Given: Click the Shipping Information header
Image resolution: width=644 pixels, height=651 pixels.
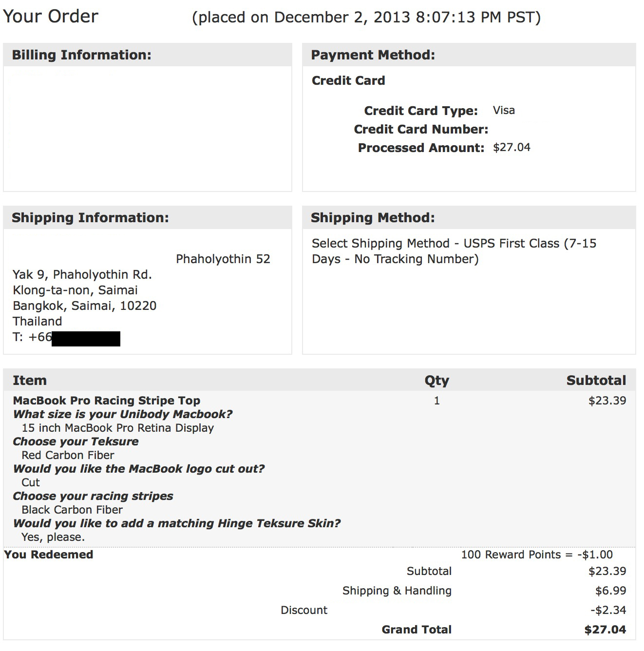Looking at the screenshot, I should point(90,217).
